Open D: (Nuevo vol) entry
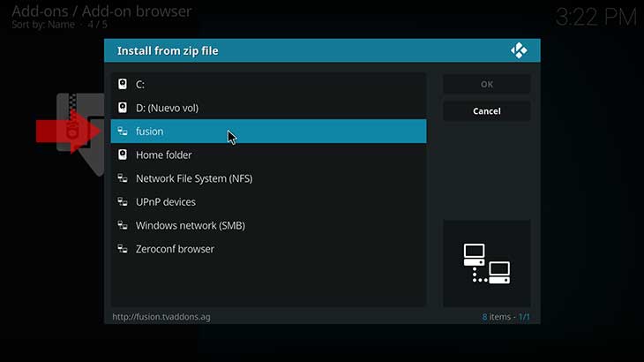The width and height of the screenshot is (644, 362). point(268,108)
